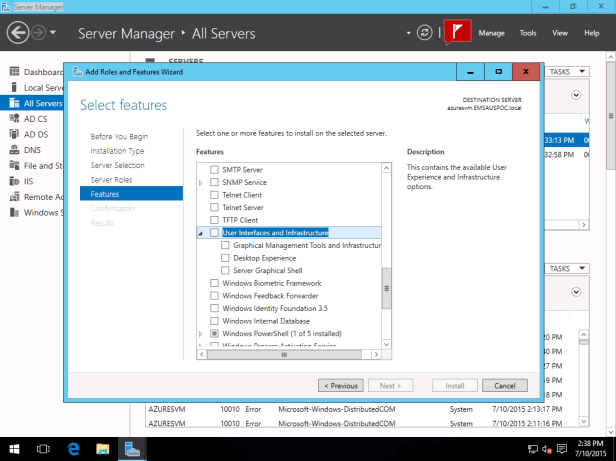The width and height of the screenshot is (616, 461).
Task: Click the Previous button
Action: 340,385
